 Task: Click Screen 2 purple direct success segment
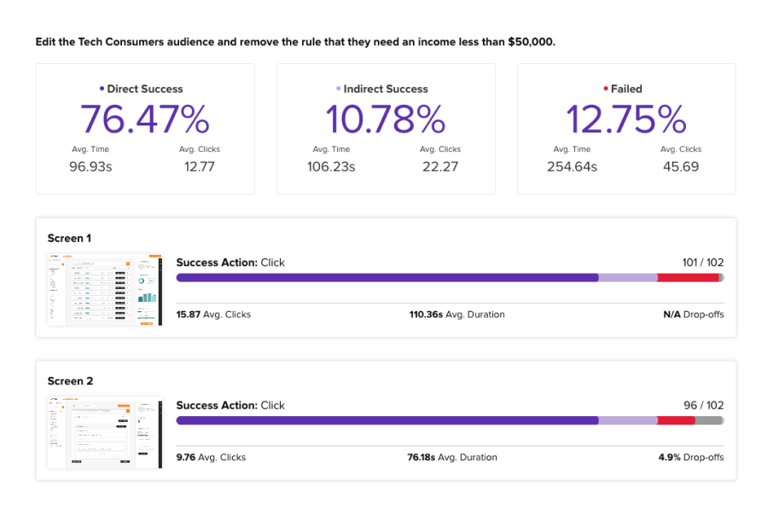pyautogui.click(x=387, y=420)
